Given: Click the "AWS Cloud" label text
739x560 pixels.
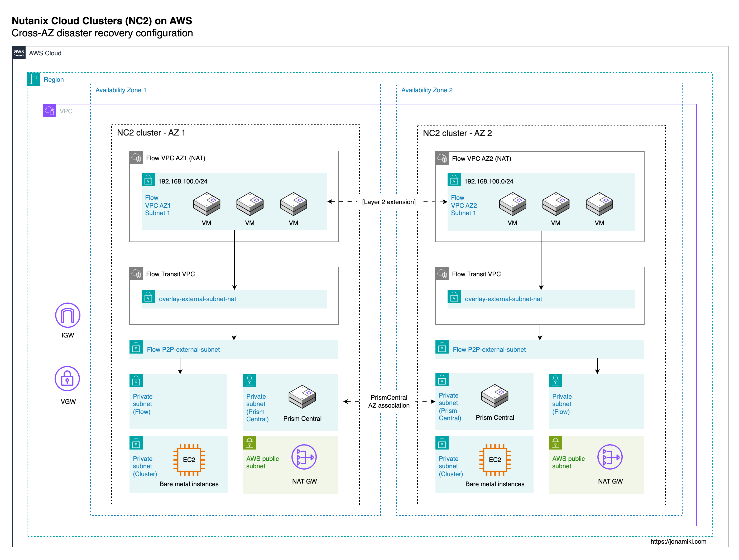Looking at the screenshot, I should point(45,53).
